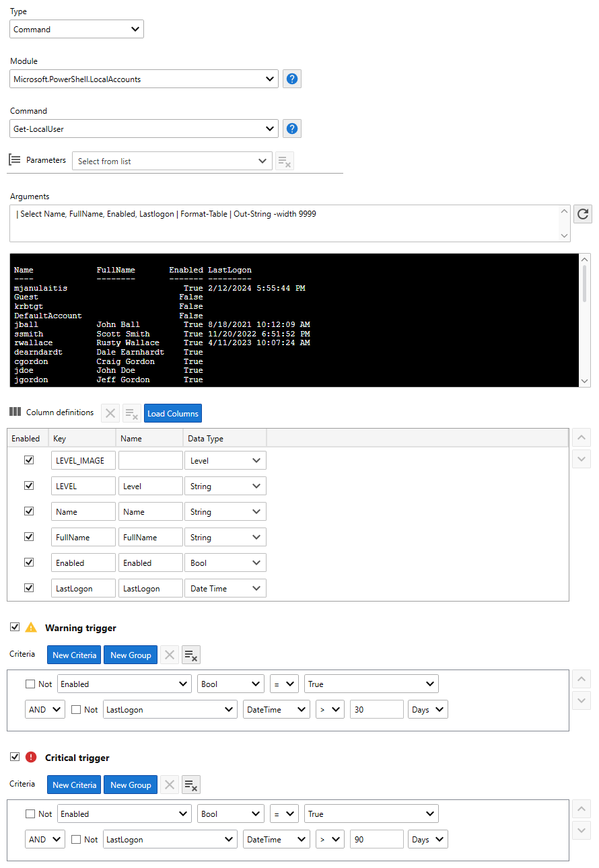Viewport: 599px width, 868px height.
Task: Move Warning trigger criteria down
Action: 582,700
